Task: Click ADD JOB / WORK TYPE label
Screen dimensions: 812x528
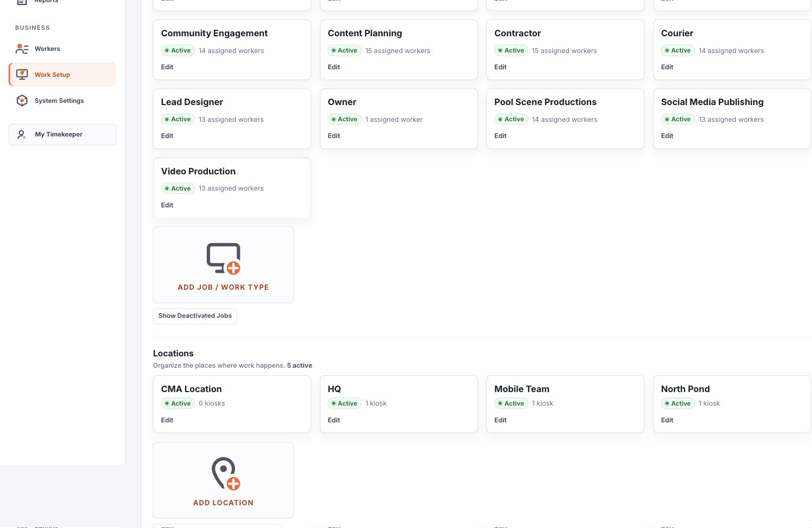Action: point(223,287)
